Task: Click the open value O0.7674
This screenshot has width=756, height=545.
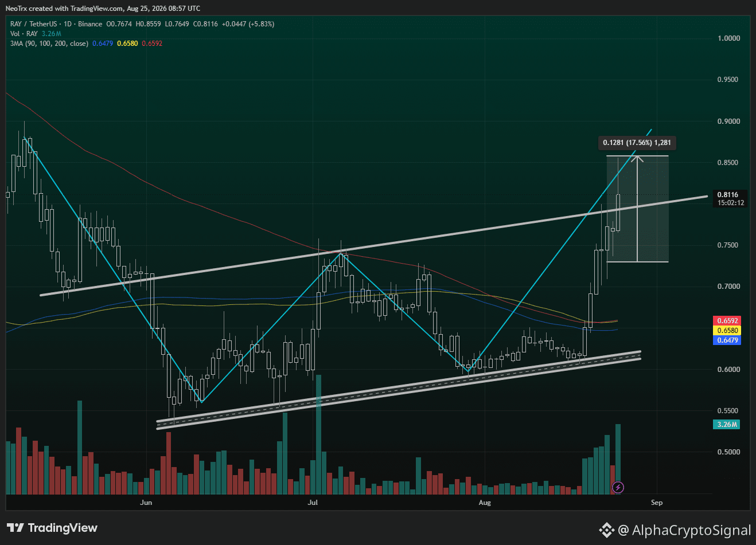Action: click(119, 24)
